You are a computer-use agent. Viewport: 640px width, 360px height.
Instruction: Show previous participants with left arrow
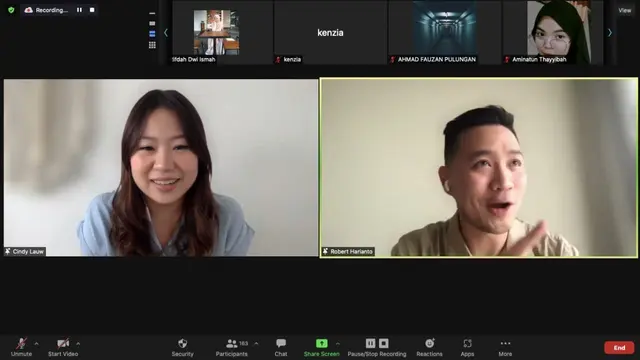(166, 33)
